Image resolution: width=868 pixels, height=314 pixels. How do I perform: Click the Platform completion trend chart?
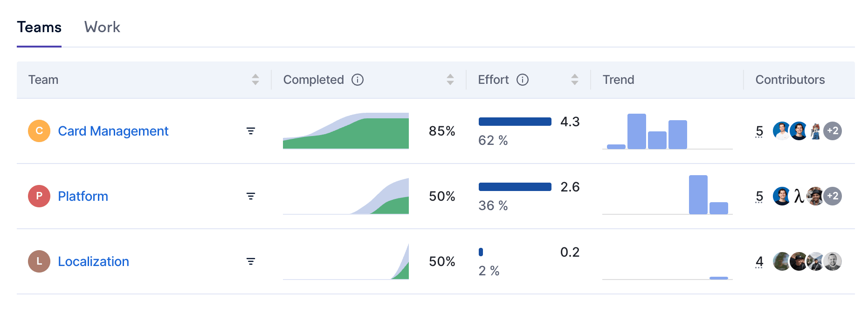[346, 196]
